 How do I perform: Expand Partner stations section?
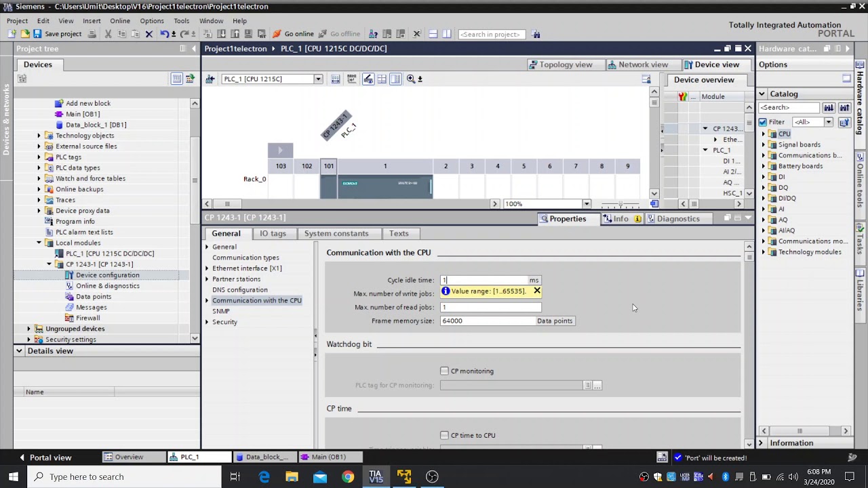[x=208, y=279]
